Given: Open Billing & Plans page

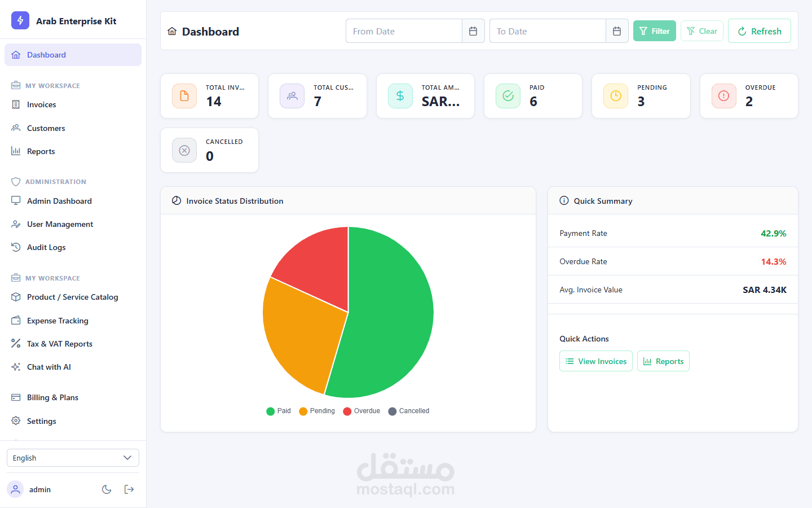Looking at the screenshot, I should 73,397.
